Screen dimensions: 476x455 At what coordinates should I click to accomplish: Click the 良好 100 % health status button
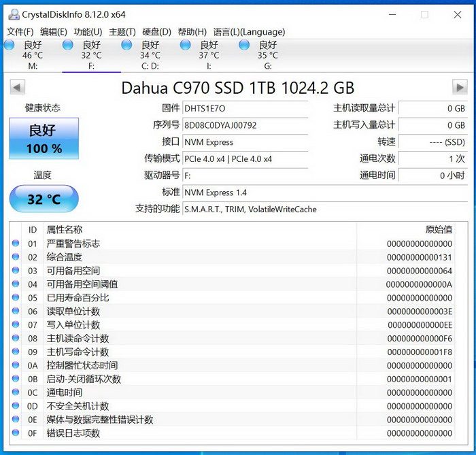point(44,139)
